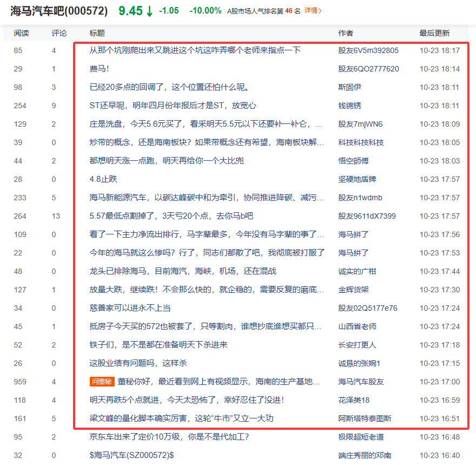Open post '这股业绩有问题吗，这样杀'
476x465 pixels.
(x=138, y=363)
